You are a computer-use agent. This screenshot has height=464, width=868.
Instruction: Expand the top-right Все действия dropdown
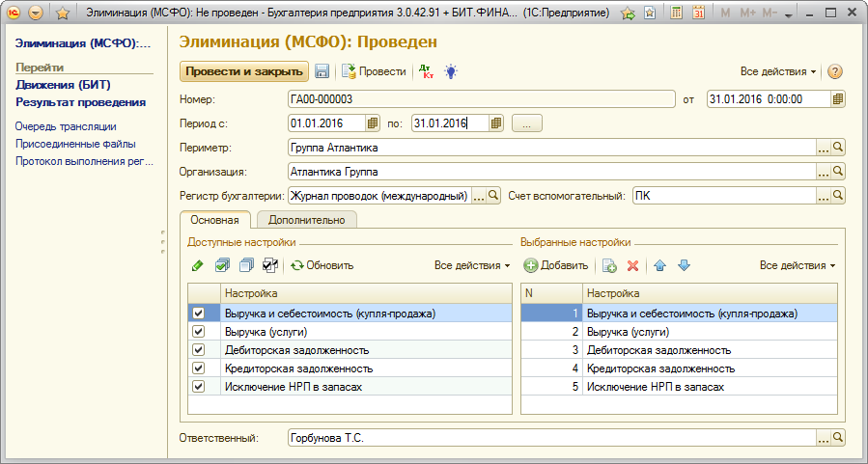pos(778,72)
